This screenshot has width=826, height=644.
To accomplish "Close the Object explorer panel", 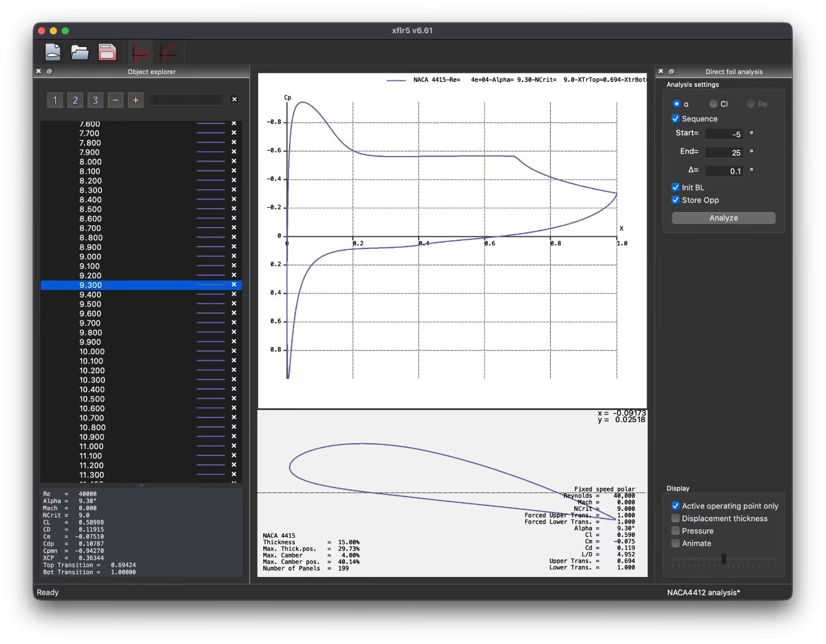I will tap(38, 72).
